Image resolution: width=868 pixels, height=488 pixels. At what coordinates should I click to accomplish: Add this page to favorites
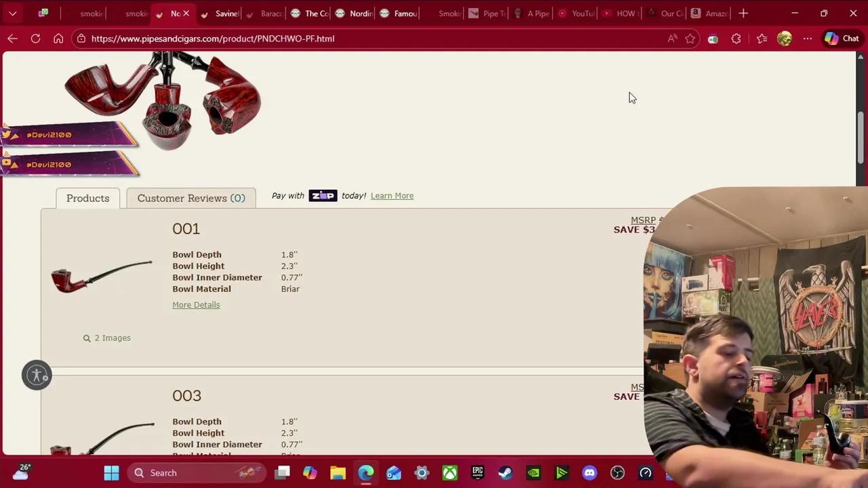click(x=690, y=39)
